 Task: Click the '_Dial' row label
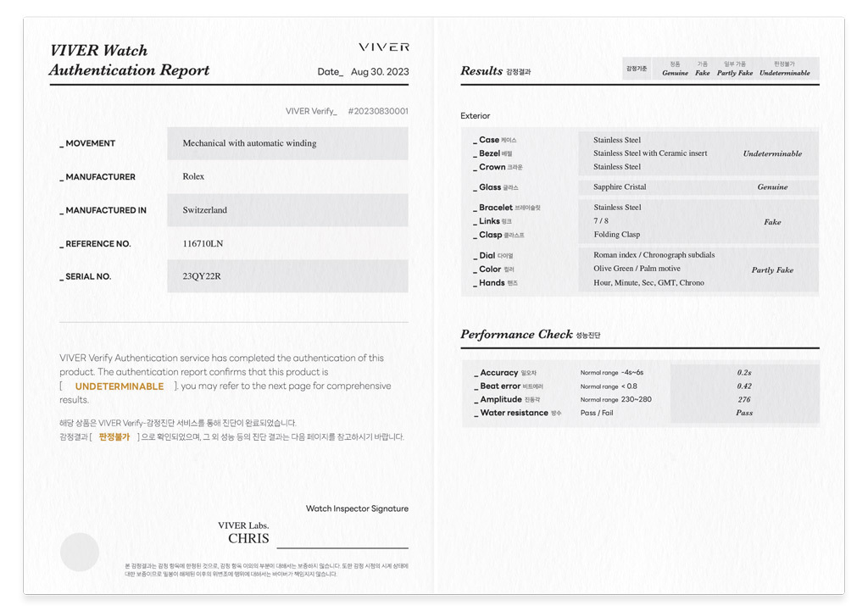point(492,256)
